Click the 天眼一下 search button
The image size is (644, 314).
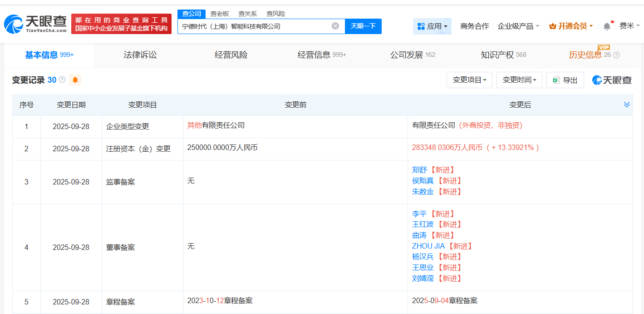pos(363,26)
